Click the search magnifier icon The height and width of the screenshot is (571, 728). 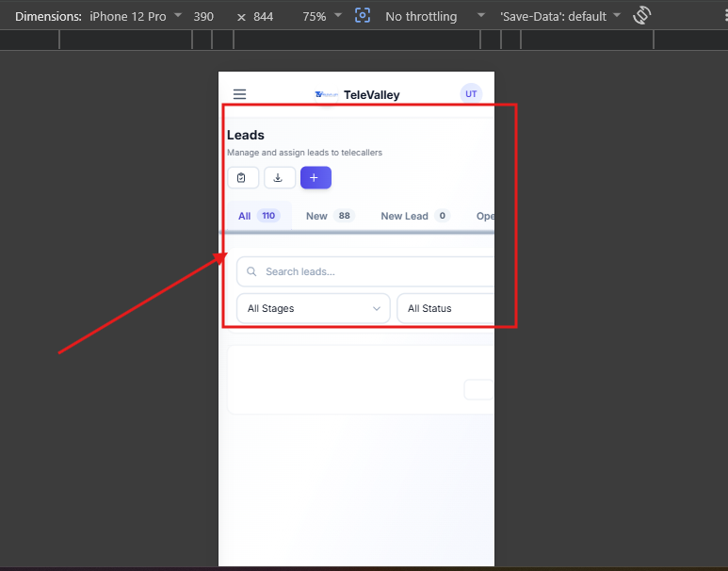coord(251,271)
